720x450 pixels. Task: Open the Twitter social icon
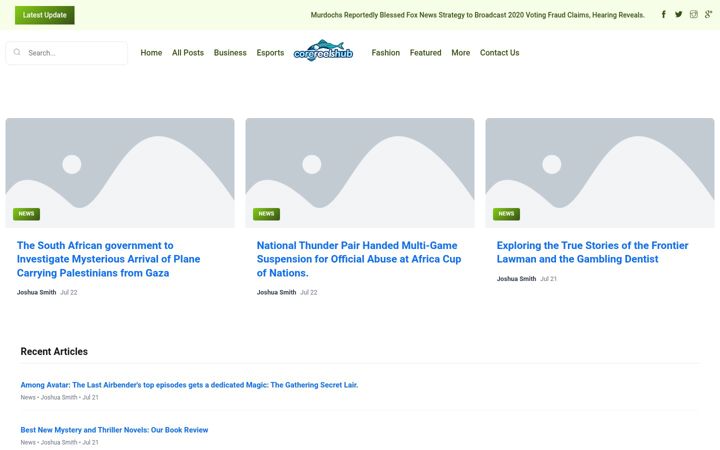pyautogui.click(x=679, y=15)
